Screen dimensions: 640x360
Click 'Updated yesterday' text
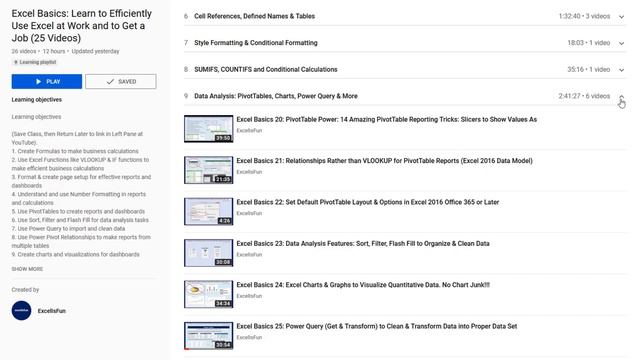coord(96,51)
